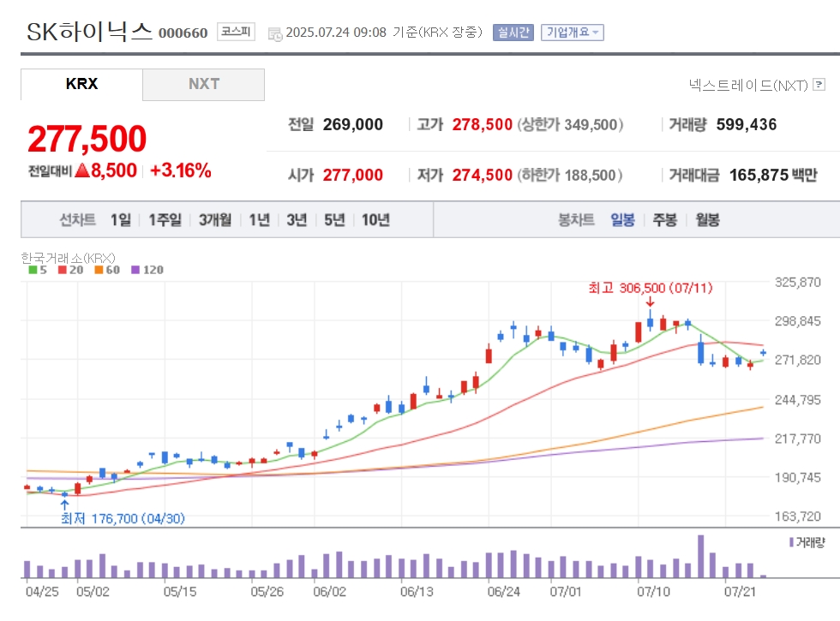Viewport: 840px width, 621px height.
Task: Click the volume value 599,436
Action: pyautogui.click(x=747, y=125)
